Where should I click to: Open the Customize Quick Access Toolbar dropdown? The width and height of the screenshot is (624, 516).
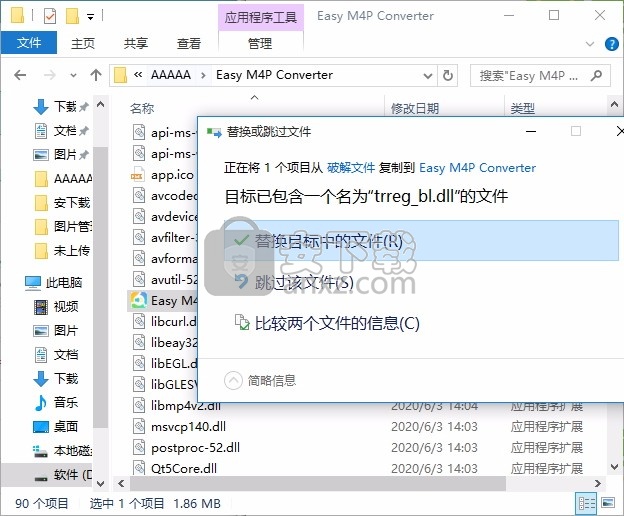91,17
